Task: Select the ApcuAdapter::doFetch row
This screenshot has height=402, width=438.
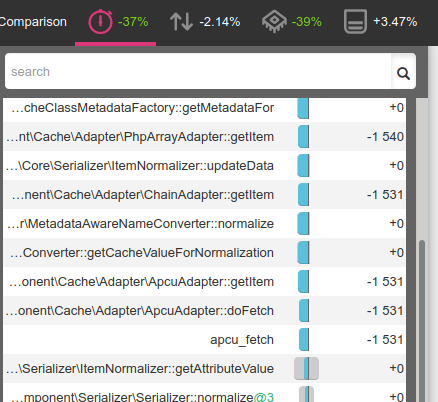Action: (205, 311)
